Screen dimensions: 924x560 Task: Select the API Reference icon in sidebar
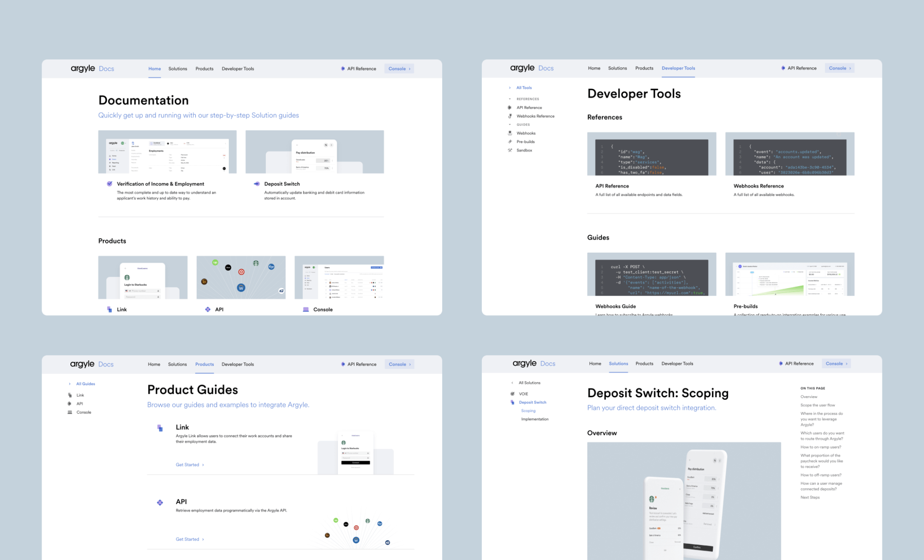pos(510,107)
